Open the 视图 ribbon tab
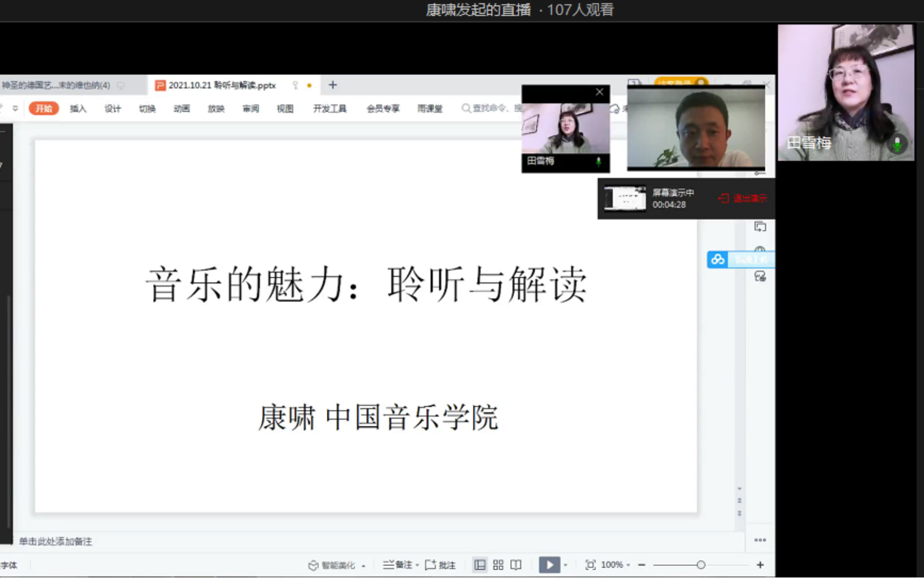Viewport: 924px width, 578px height. 285,108
